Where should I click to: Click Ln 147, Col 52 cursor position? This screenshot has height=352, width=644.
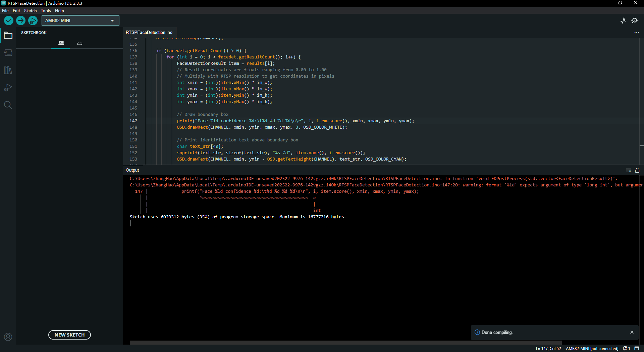[548, 348]
